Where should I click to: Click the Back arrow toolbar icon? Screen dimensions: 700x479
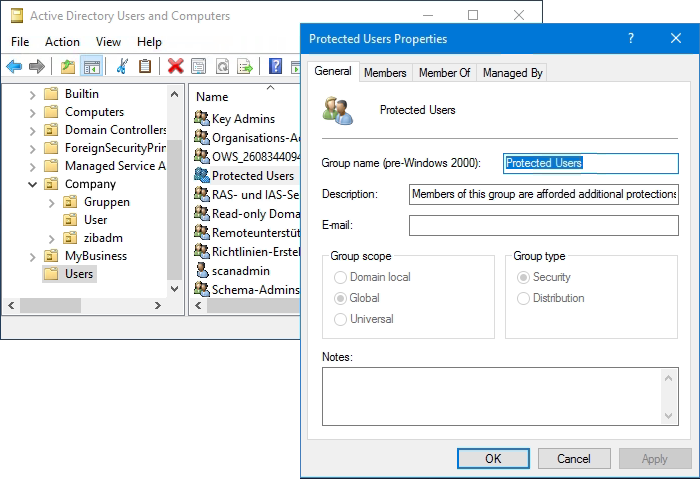(14, 67)
